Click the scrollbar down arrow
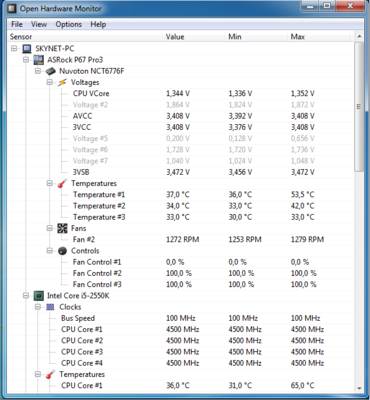 tap(359, 388)
